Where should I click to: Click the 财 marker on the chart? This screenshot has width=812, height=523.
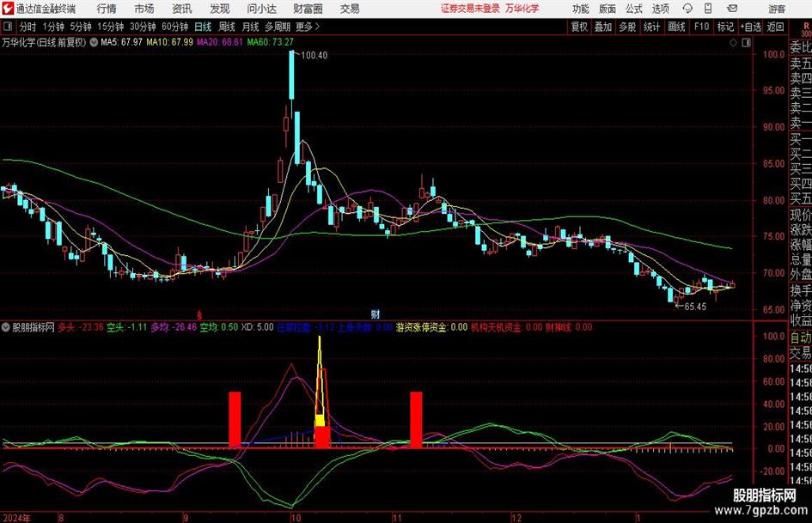(375, 313)
